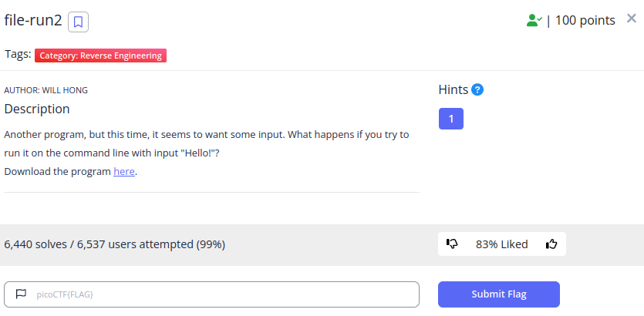Click the thumbs down dislike icon
The width and height of the screenshot is (644, 316).
(452, 244)
